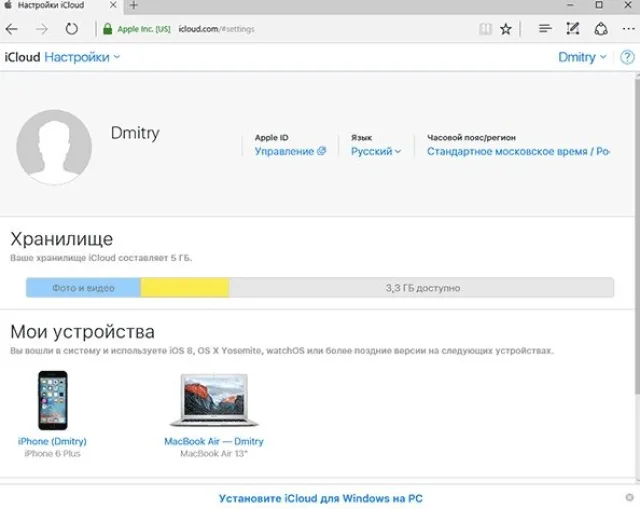Open iPhone (Dmitry) device link

click(52, 441)
